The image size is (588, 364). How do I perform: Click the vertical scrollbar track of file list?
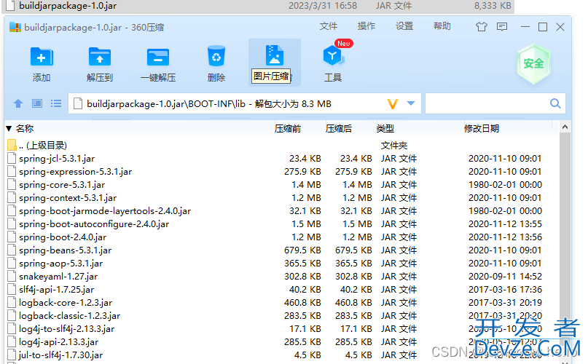(x=565, y=244)
